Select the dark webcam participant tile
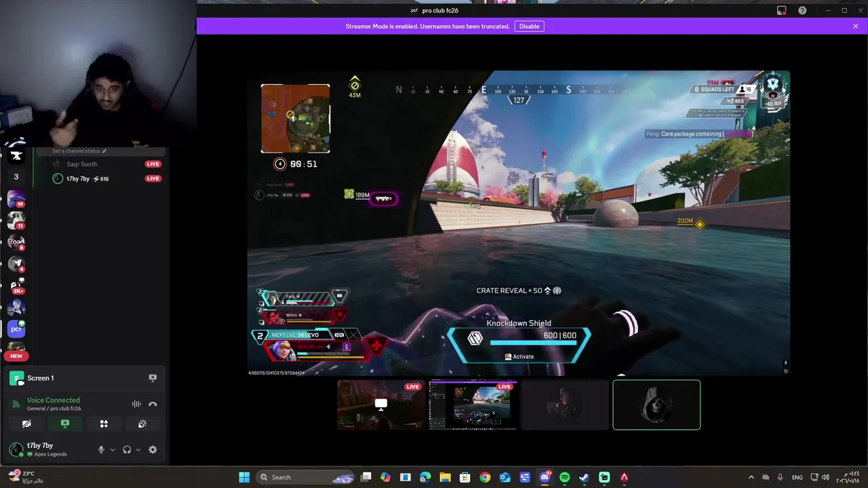 [565, 405]
